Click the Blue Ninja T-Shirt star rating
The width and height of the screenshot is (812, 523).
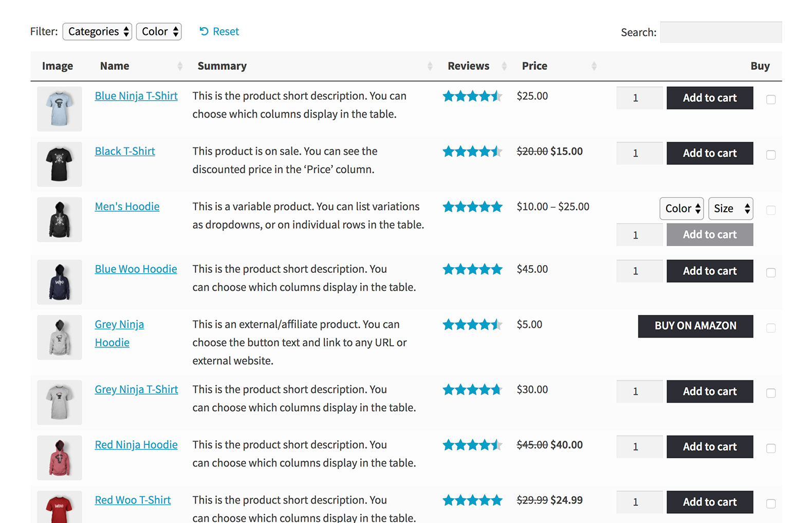tap(472, 96)
